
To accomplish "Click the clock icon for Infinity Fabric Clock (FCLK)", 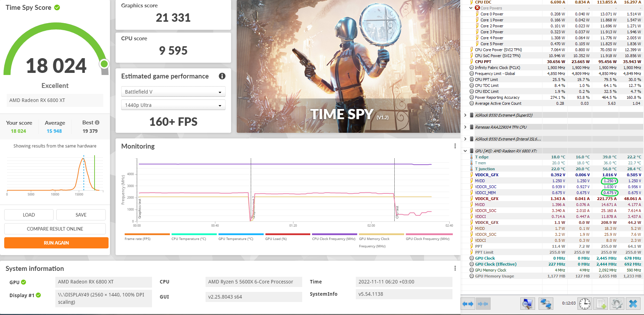I will 472,68.
